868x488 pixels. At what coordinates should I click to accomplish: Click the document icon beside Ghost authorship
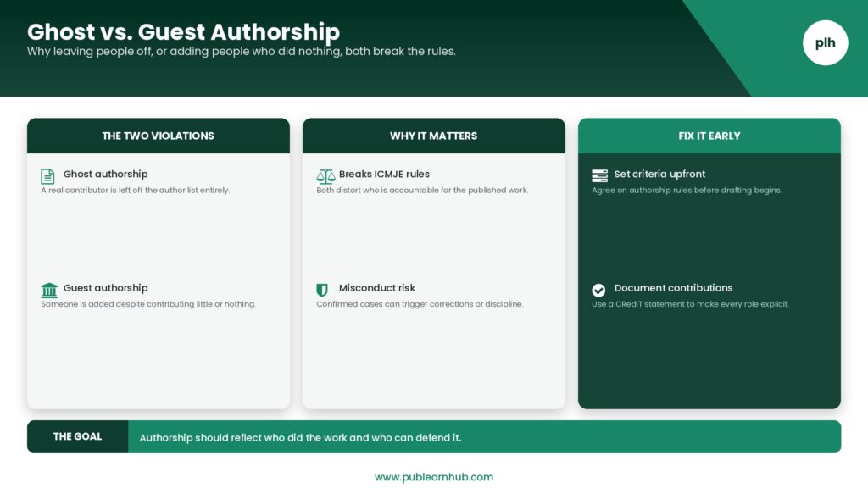[47, 176]
